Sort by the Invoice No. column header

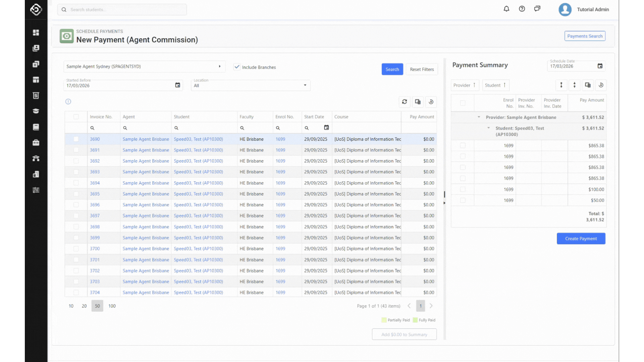tap(101, 117)
